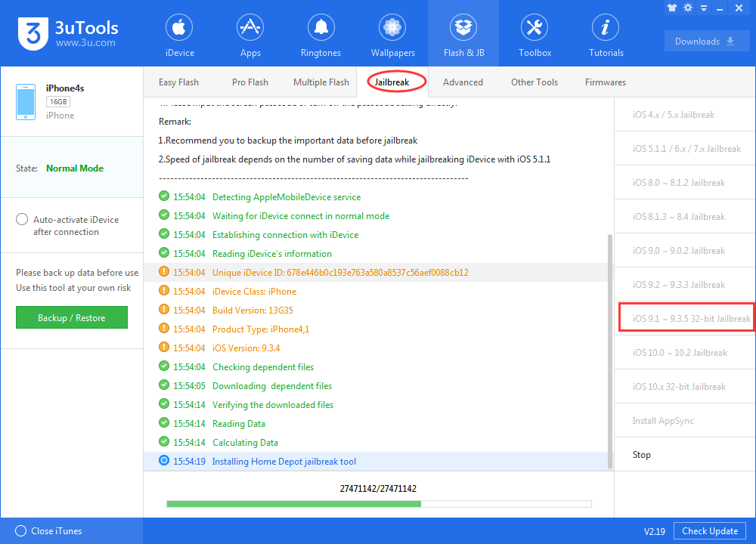Screen dimensions: 756x544
Task: Choose iOS 4.x / 5.x Jailbreak
Action: coord(685,115)
